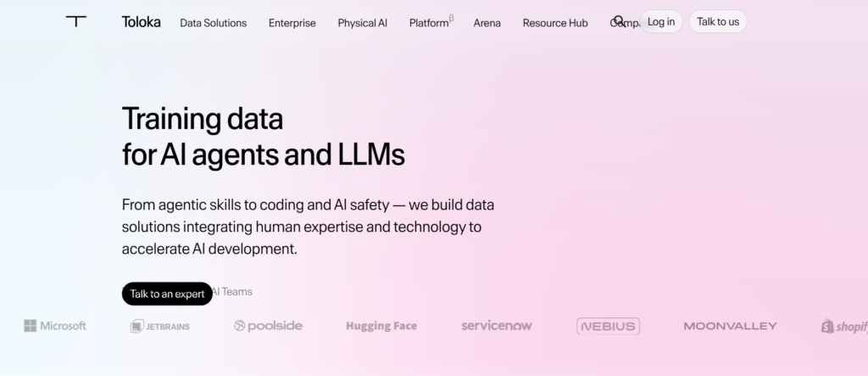Viewport: 868px width, 376px height.
Task: Click the Talk to us button
Action: [x=718, y=21]
